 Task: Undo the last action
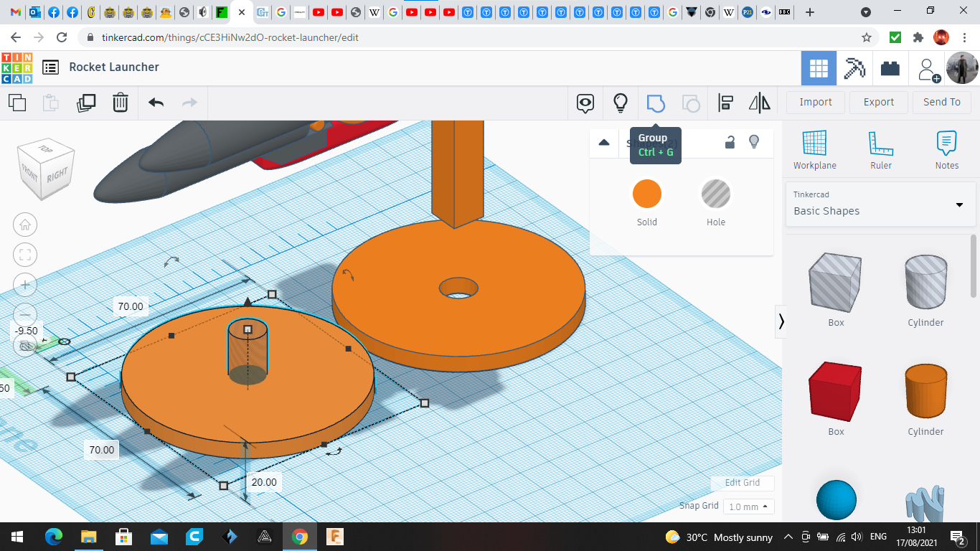click(156, 103)
